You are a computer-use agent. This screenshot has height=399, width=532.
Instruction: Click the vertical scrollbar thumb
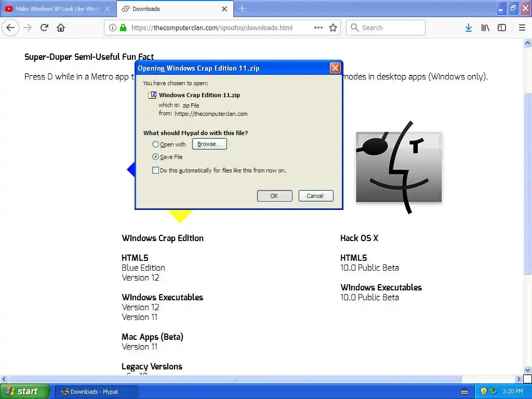click(x=527, y=183)
